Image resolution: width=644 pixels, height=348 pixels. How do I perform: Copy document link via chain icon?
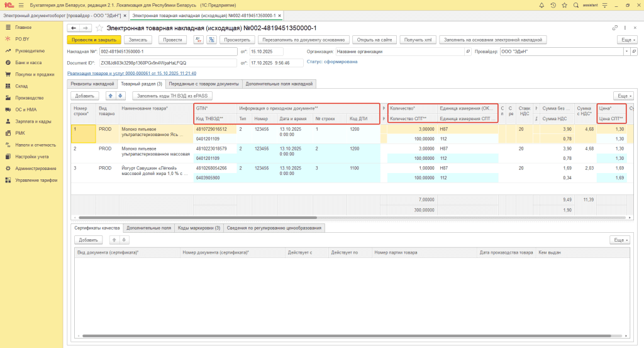[614, 28]
